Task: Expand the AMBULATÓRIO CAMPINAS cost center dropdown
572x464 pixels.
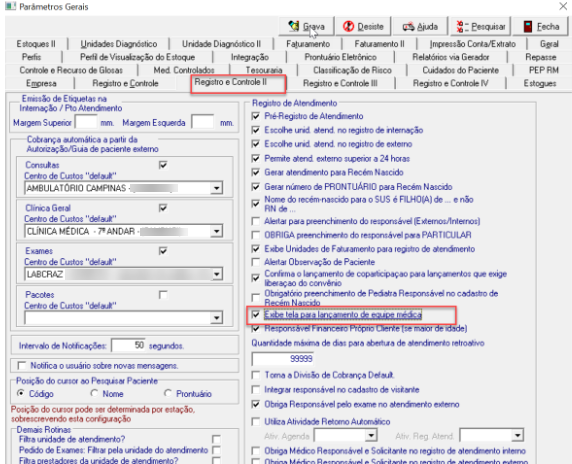Action: [217, 188]
